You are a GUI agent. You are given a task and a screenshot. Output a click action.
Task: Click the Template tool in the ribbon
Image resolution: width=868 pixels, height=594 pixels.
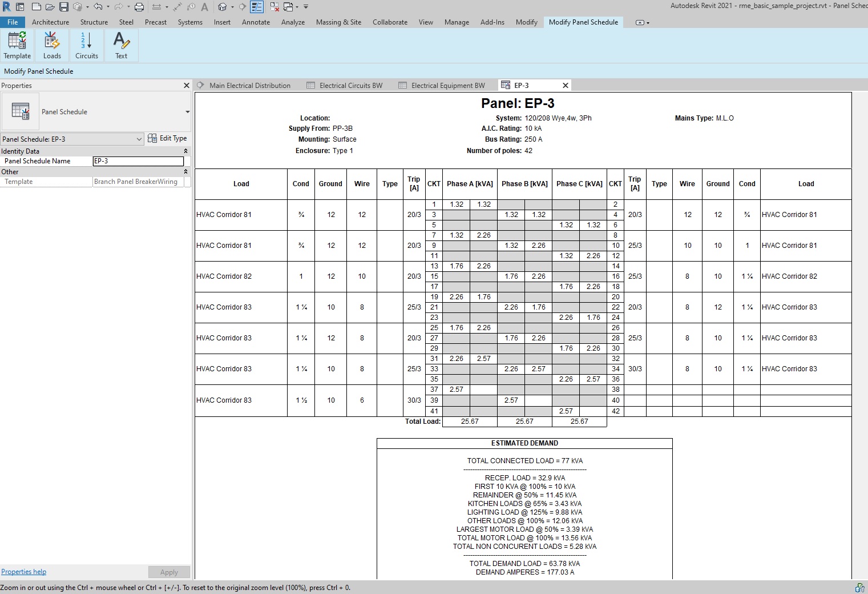coord(17,45)
